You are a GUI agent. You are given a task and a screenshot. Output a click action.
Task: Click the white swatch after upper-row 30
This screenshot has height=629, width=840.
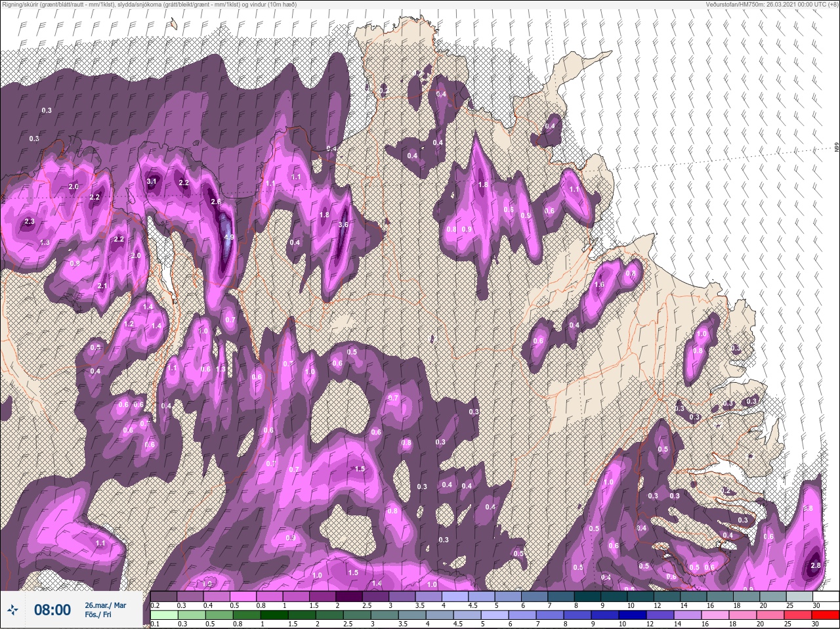click(827, 596)
